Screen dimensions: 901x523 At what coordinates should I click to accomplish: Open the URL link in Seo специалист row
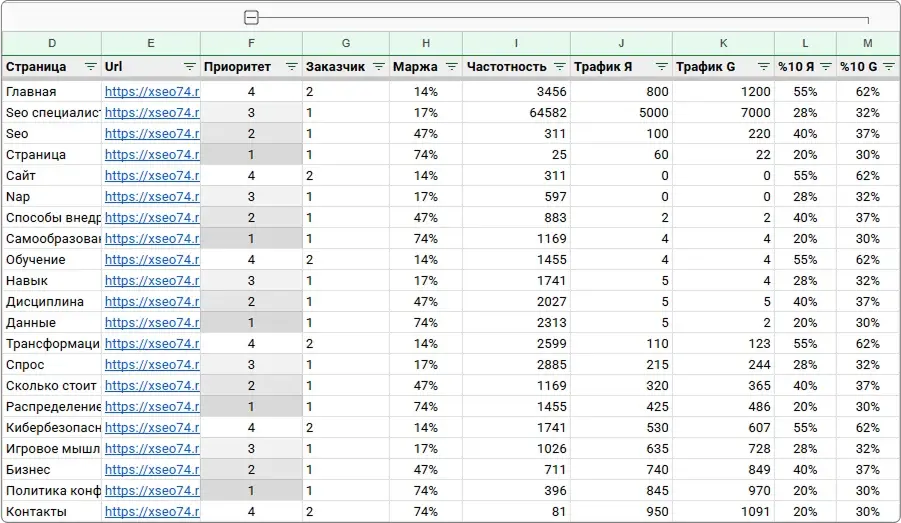152,113
